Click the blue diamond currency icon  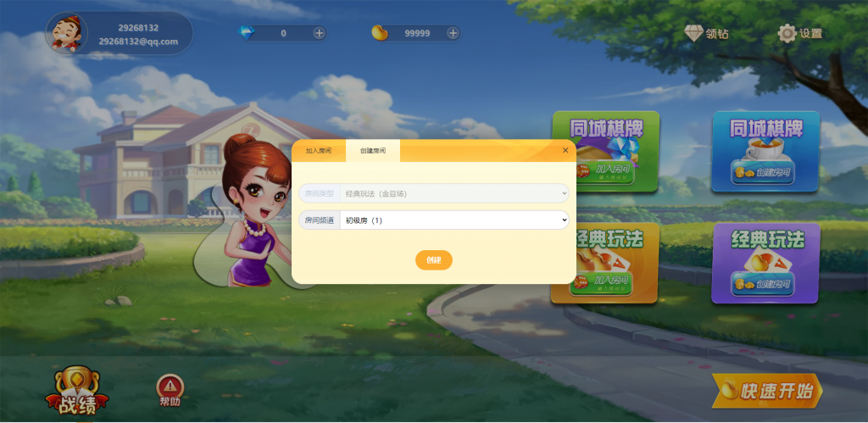coord(247,33)
